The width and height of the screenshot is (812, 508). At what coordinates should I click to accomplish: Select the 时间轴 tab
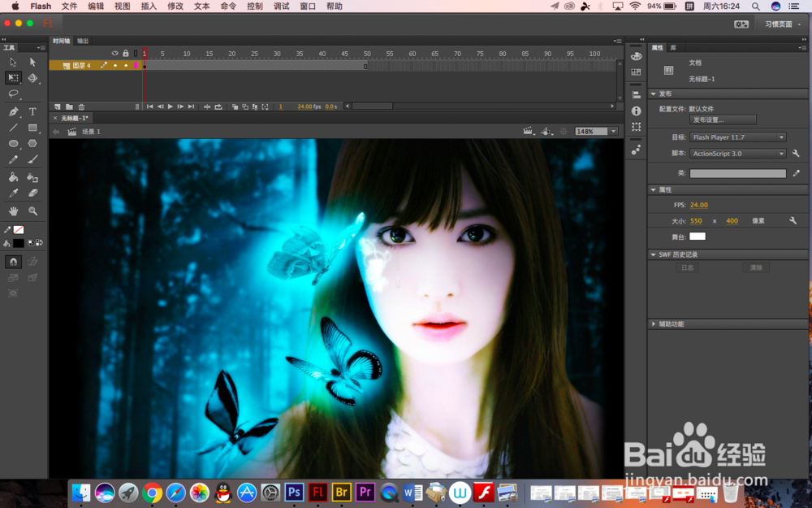(x=61, y=41)
